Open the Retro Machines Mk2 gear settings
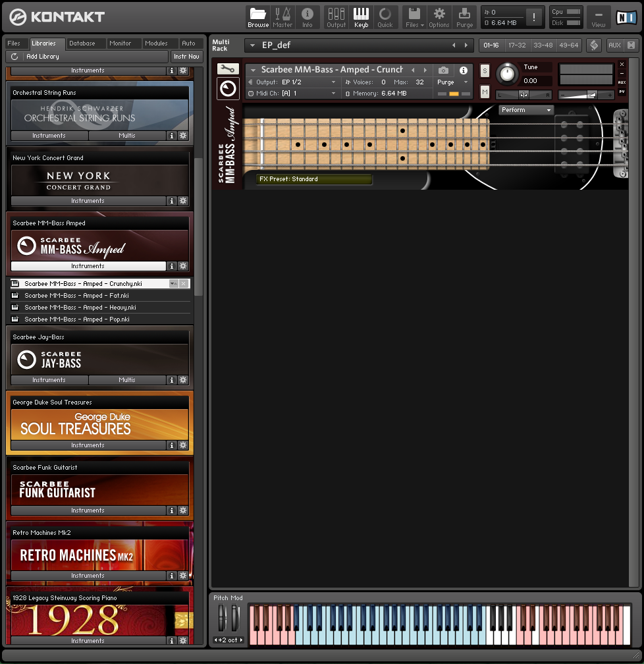 tap(183, 576)
